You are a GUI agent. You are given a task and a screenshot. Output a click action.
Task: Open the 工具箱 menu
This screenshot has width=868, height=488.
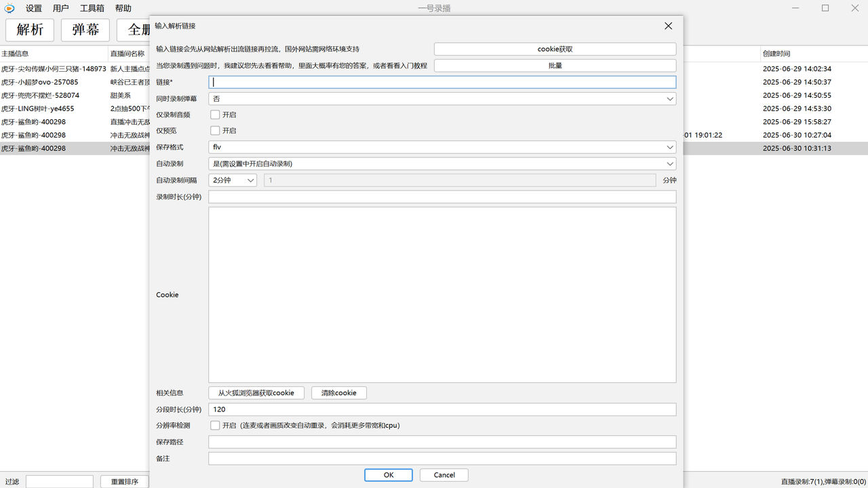[92, 8]
